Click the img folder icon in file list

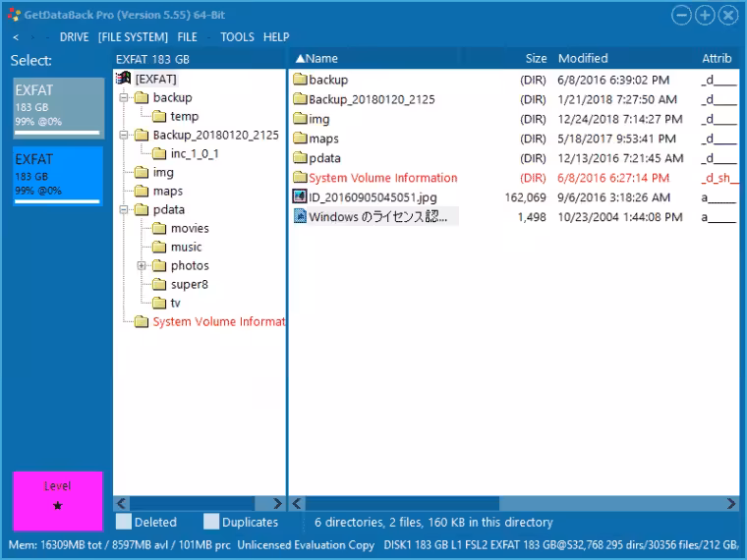pos(300,118)
